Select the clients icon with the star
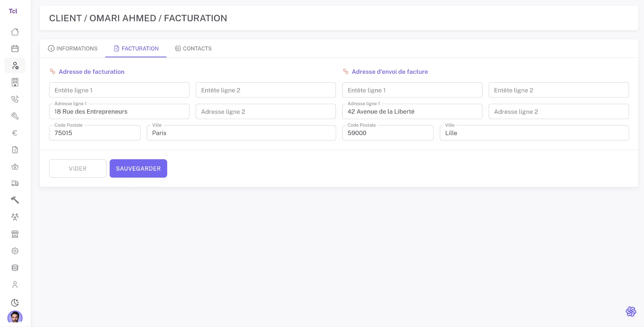Viewport: 644px width, 327px height. [x=15, y=65]
